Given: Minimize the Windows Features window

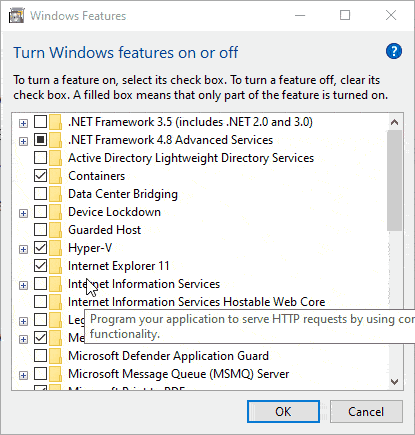Looking at the screenshot, I should (300, 15).
